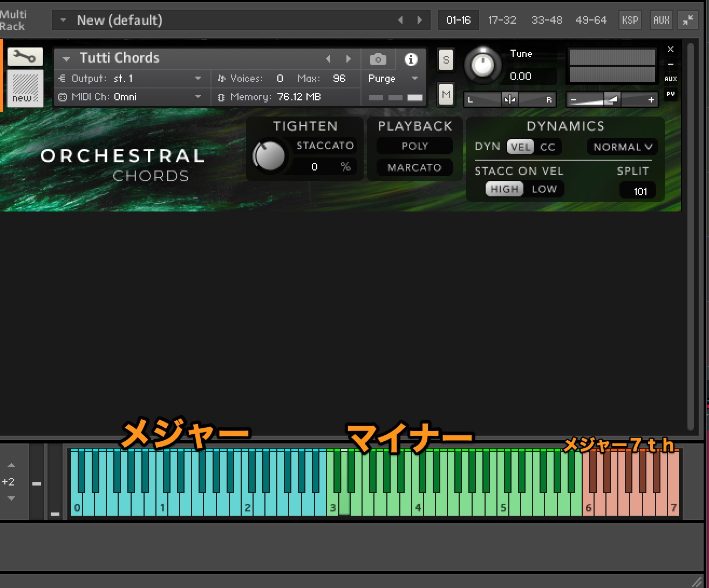
Task: Click the POLY playback button
Action: (x=414, y=146)
